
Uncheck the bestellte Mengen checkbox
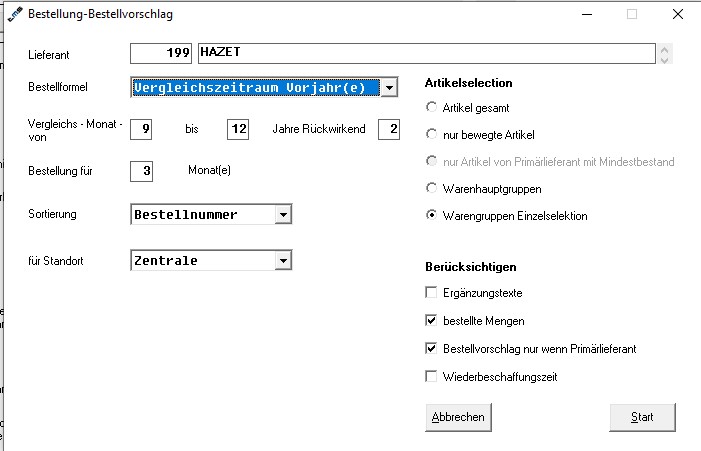(x=431, y=320)
